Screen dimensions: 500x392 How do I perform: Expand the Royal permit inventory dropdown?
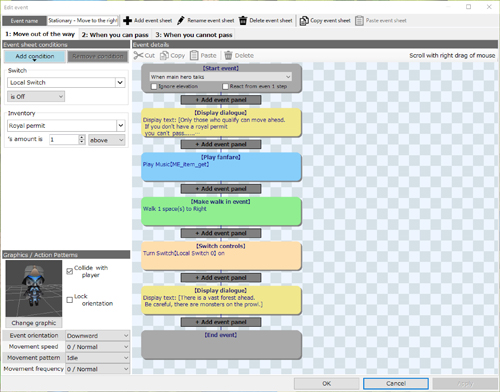[x=121, y=126]
